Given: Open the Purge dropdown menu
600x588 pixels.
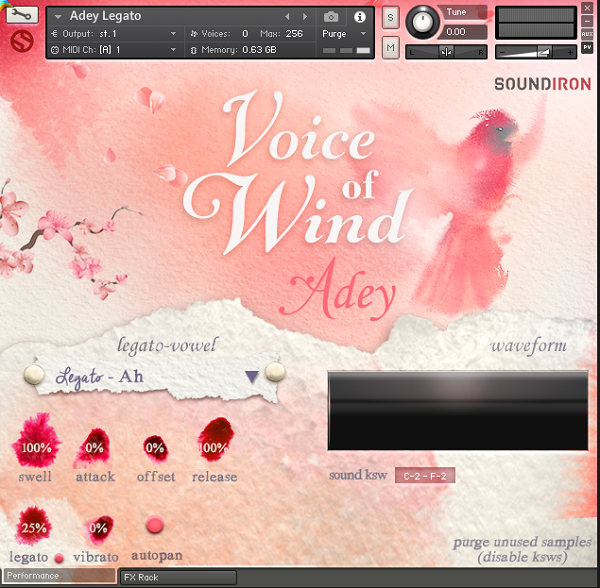Looking at the screenshot, I should (344, 34).
